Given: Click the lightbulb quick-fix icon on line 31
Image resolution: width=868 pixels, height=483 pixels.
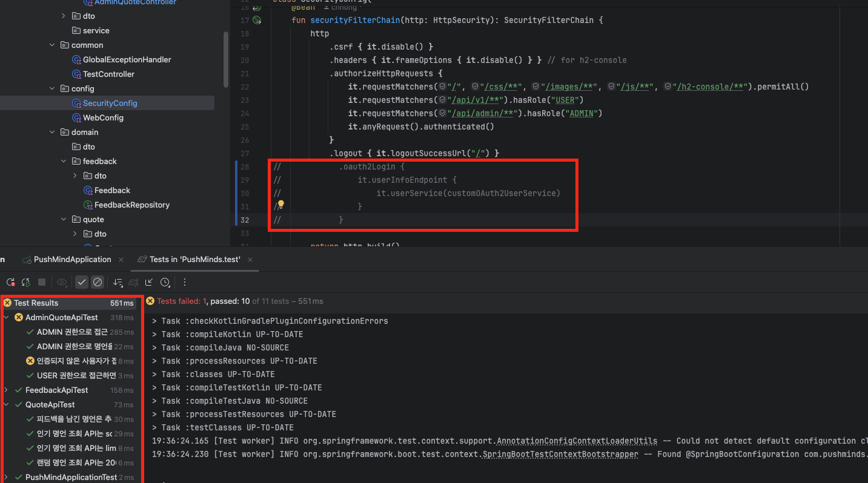Looking at the screenshot, I should [x=281, y=205].
